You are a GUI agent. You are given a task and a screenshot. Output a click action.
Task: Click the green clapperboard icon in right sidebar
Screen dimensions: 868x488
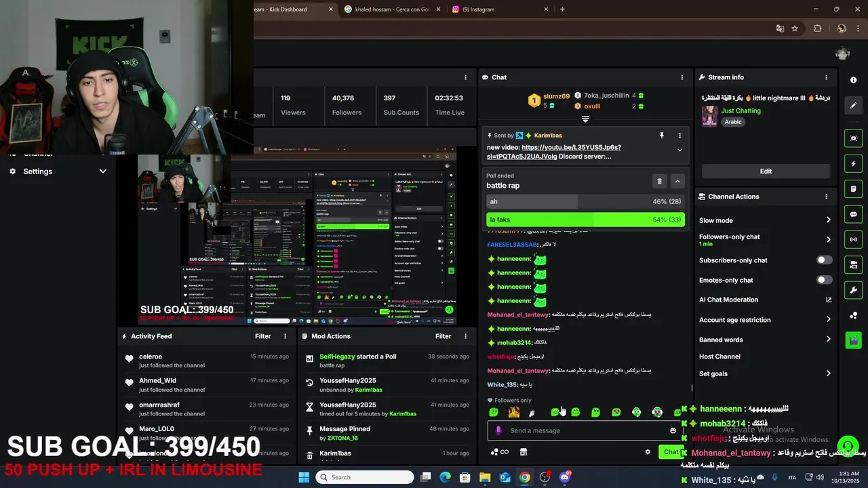[853, 340]
